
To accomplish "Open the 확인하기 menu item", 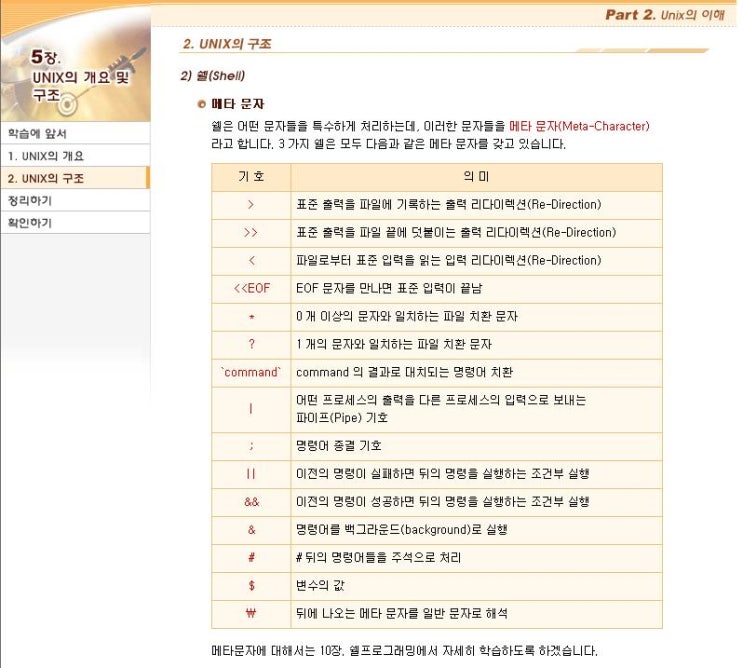I will point(75,223).
